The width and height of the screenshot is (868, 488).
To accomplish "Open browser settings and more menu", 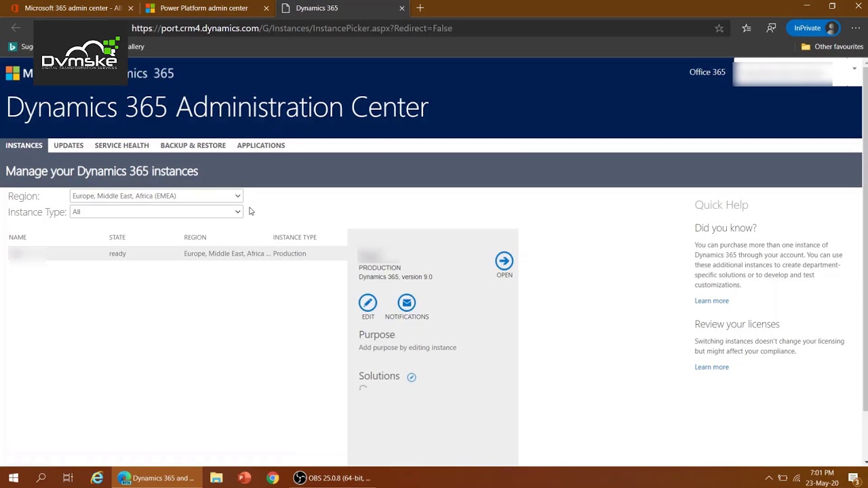I will tap(856, 28).
